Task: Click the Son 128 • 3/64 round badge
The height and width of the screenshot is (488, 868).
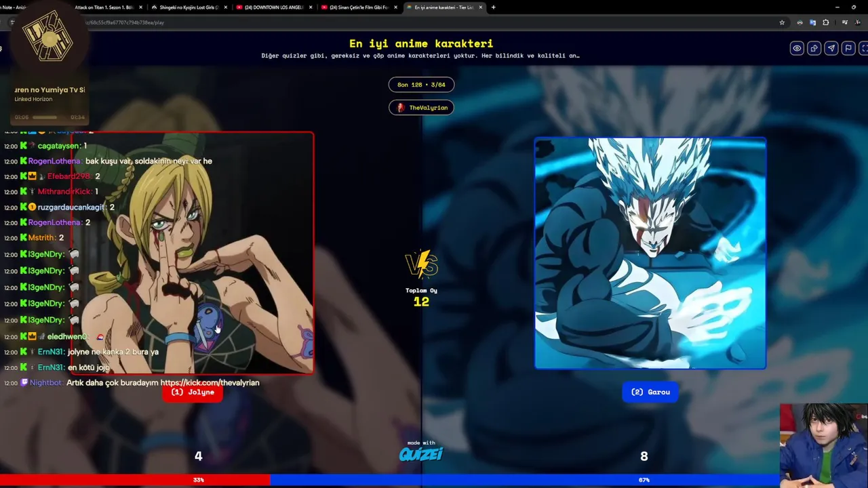Action: tap(421, 85)
